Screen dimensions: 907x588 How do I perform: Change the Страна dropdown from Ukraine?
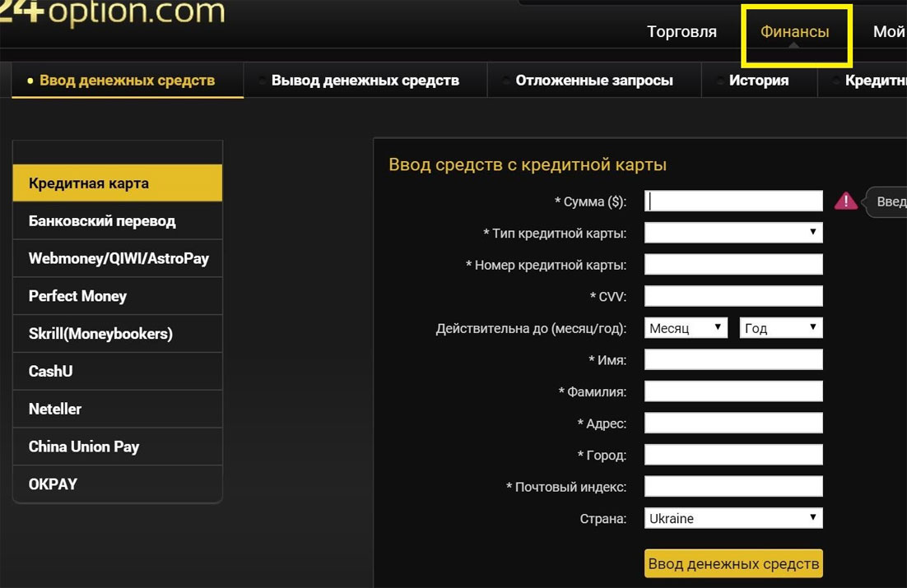[x=733, y=518]
